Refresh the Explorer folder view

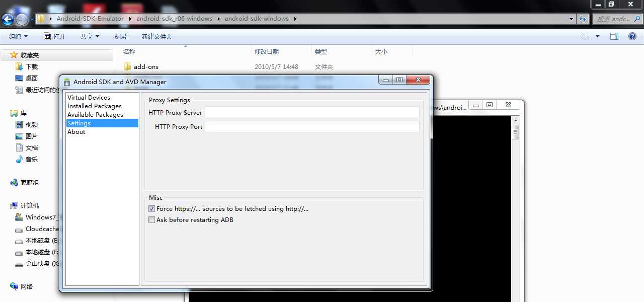coord(583,19)
